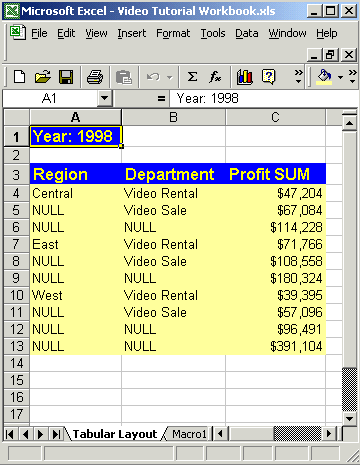Select column C header
This screenshot has height=465, width=360.
275,117
